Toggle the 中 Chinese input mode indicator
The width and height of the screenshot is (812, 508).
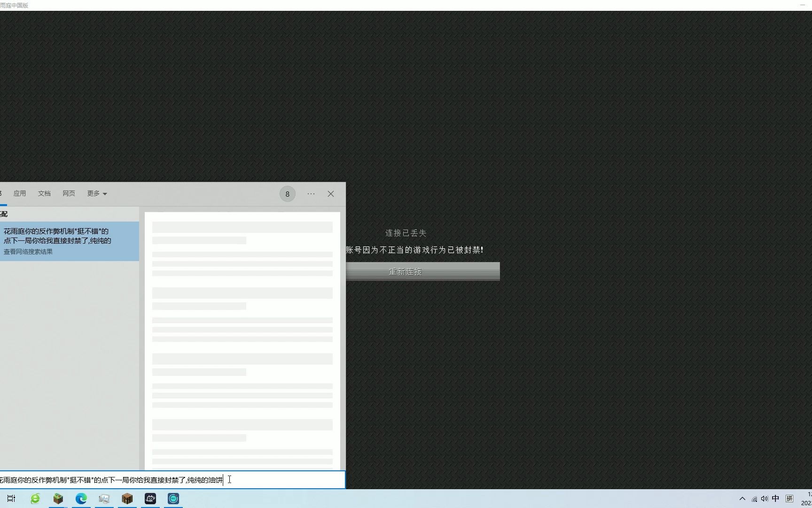coord(775,499)
